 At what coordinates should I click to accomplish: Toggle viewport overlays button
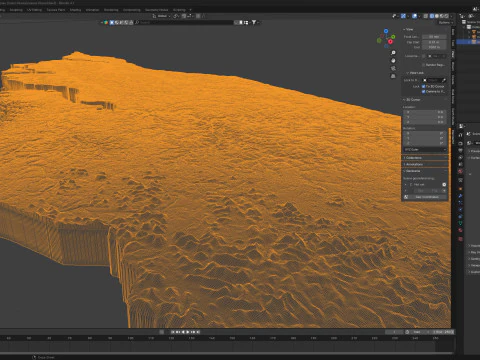pyautogui.click(x=415, y=16)
